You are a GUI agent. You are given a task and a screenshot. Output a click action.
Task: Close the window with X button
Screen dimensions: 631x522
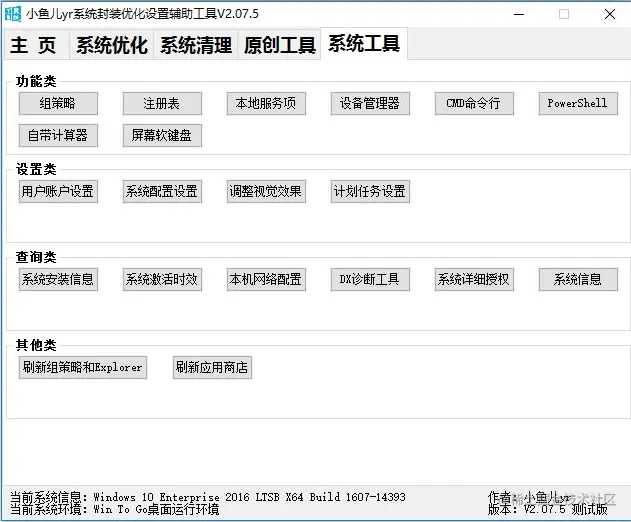point(610,14)
